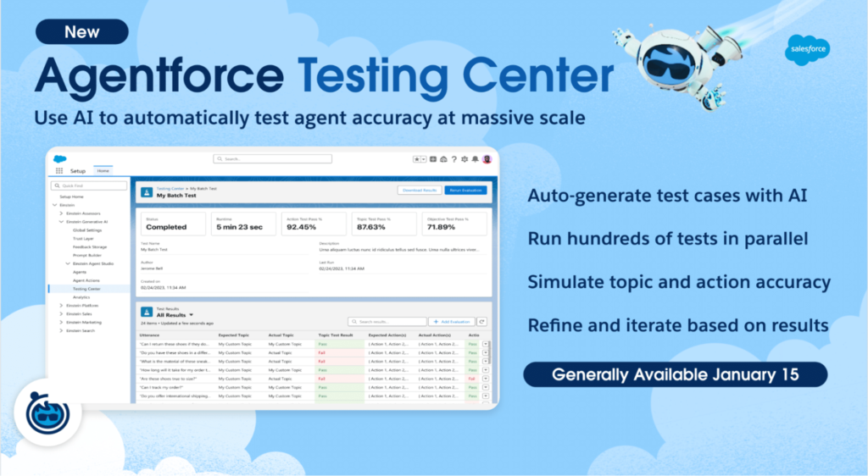This screenshot has width=868, height=476.
Task: Click the Testing Center breadcrumb link
Action: [171, 188]
